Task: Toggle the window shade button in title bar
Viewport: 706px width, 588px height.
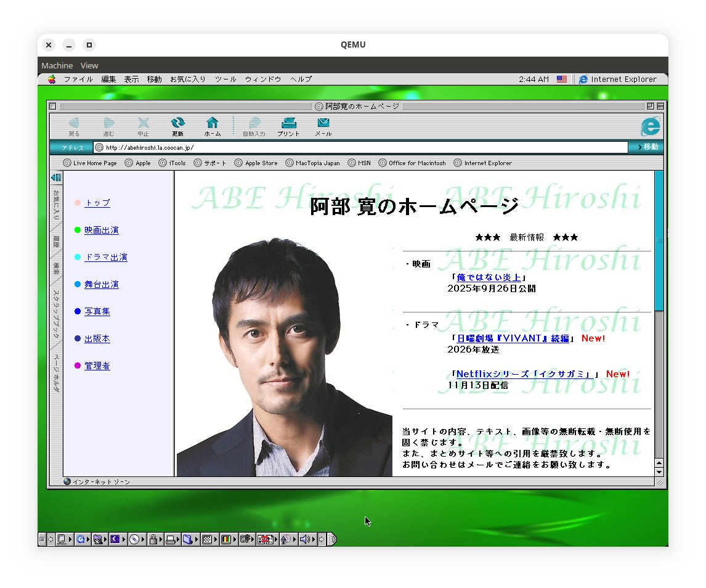Action: point(660,106)
